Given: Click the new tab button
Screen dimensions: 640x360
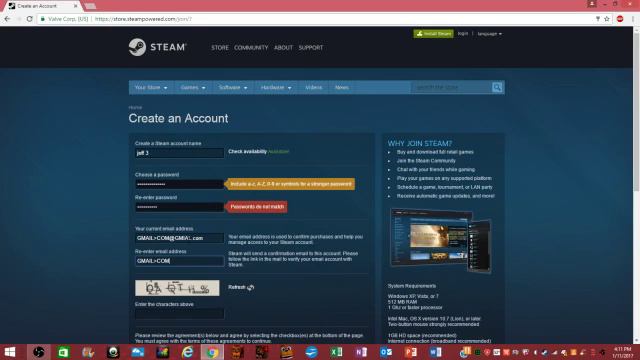Looking at the screenshot, I should pos(90,6).
